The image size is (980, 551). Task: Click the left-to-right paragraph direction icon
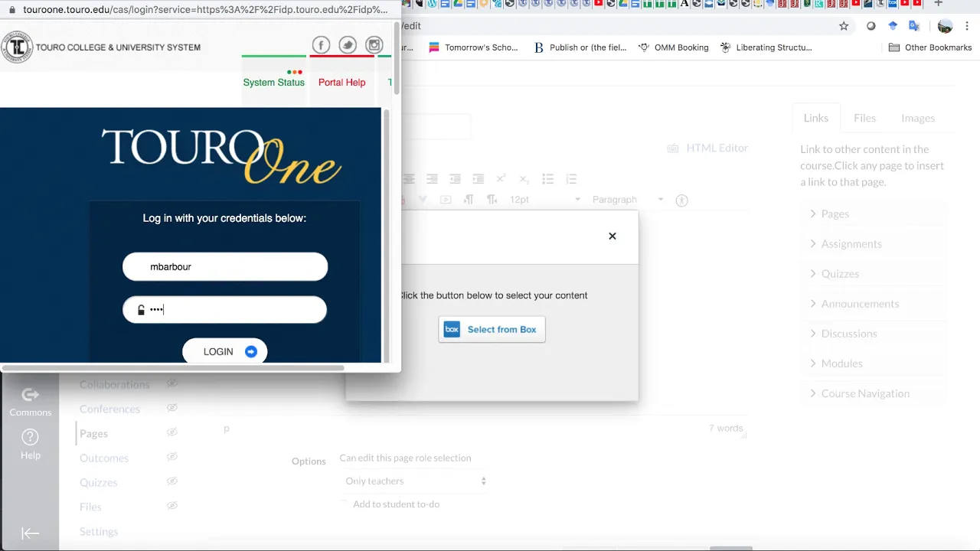tap(469, 200)
